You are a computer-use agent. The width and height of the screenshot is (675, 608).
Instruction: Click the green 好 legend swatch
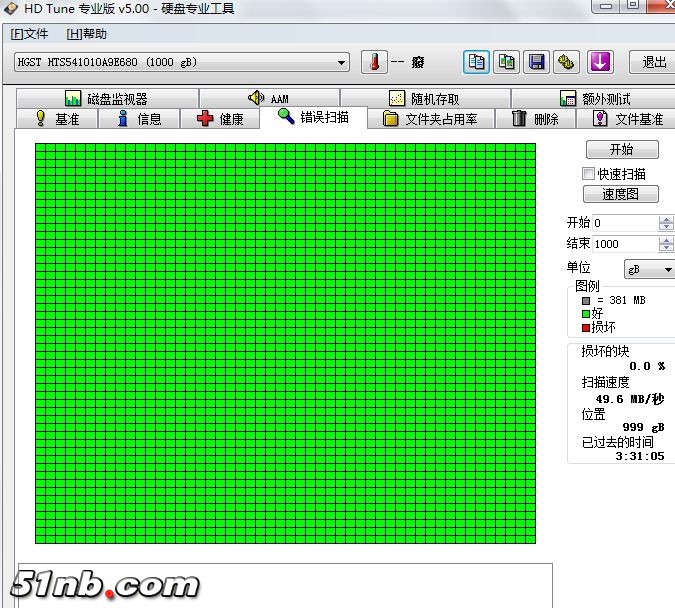pyautogui.click(x=585, y=314)
